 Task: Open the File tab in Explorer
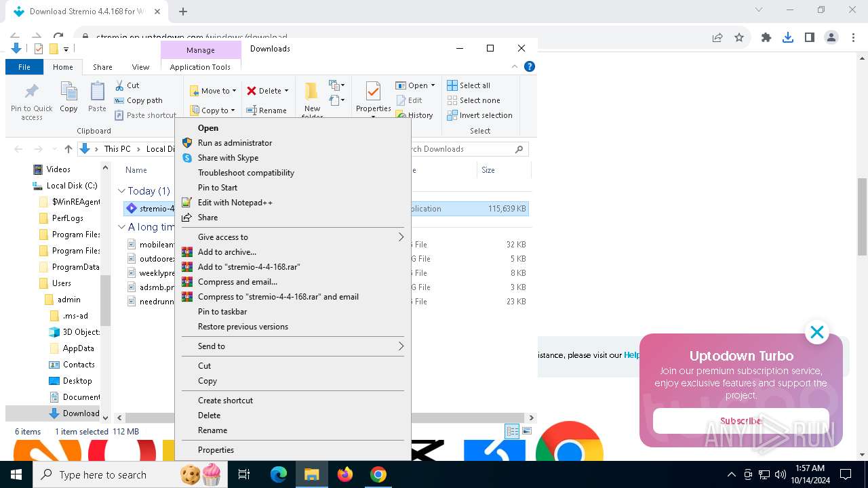[x=24, y=67]
